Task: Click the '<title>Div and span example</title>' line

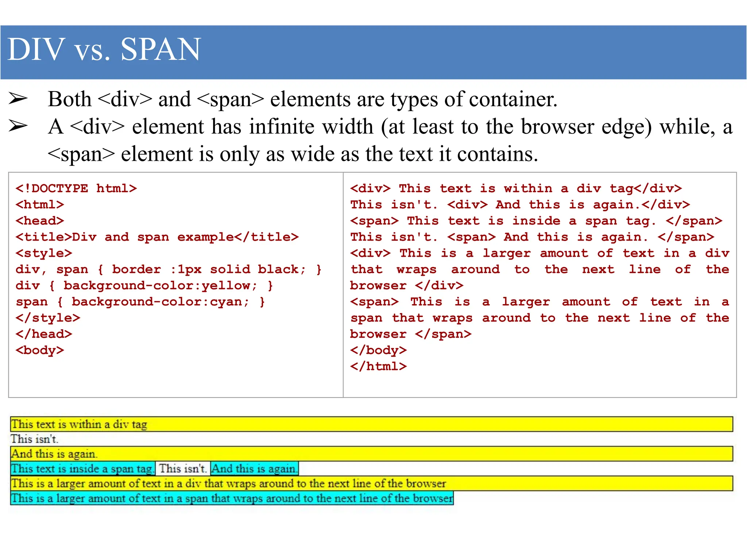Action: [x=157, y=237]
